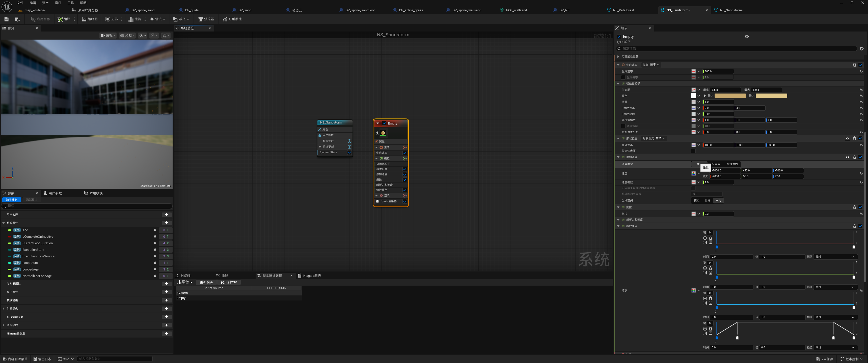Image resolution: width=868 pixels, height=363 pixels.
Task: Toggle 仅盒体表面 checkbox
Action: coord(693,151)
